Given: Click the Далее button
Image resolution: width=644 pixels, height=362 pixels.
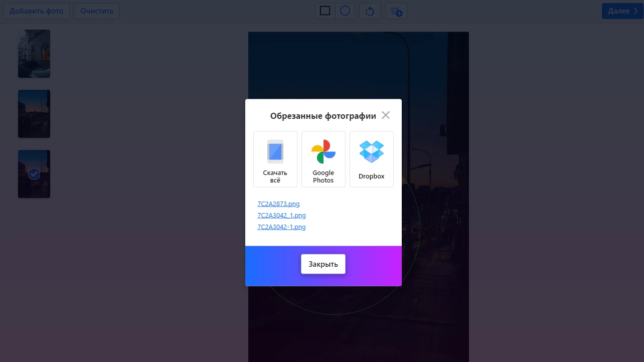Looking at the screenshot, I should point(622,11).
